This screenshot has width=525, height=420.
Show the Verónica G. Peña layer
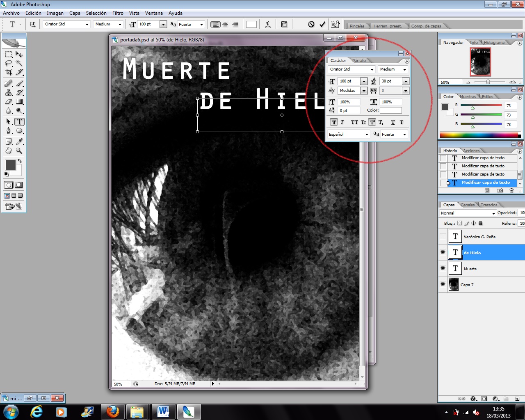pos(443,236)
